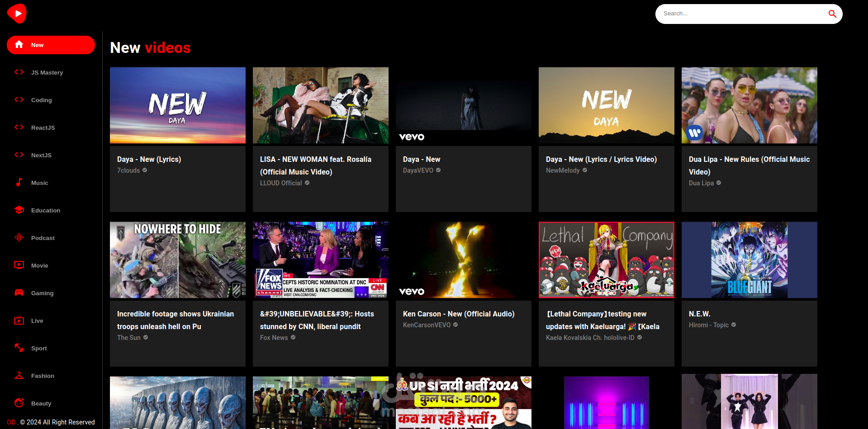Click the Podcast waveform icon

(19, 237)
